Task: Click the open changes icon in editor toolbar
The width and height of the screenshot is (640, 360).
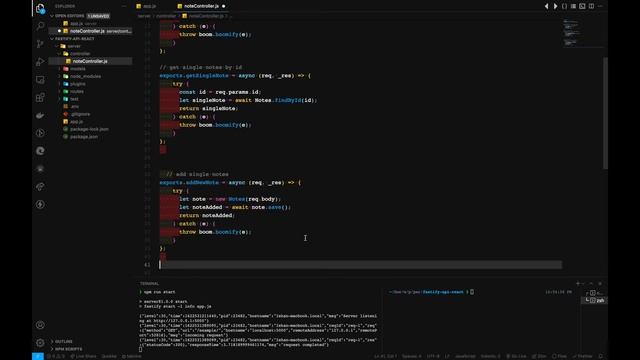Action: tap(582, 6)
